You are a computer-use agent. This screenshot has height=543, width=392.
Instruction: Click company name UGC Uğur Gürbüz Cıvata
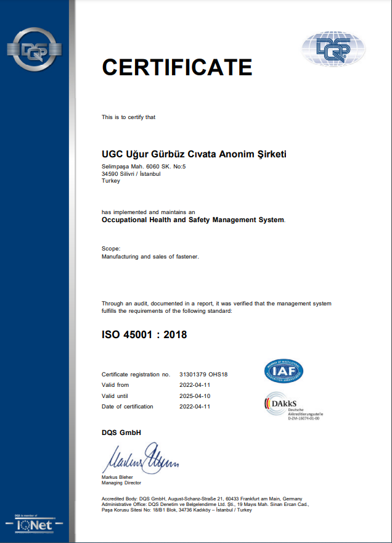click(194, 154)
